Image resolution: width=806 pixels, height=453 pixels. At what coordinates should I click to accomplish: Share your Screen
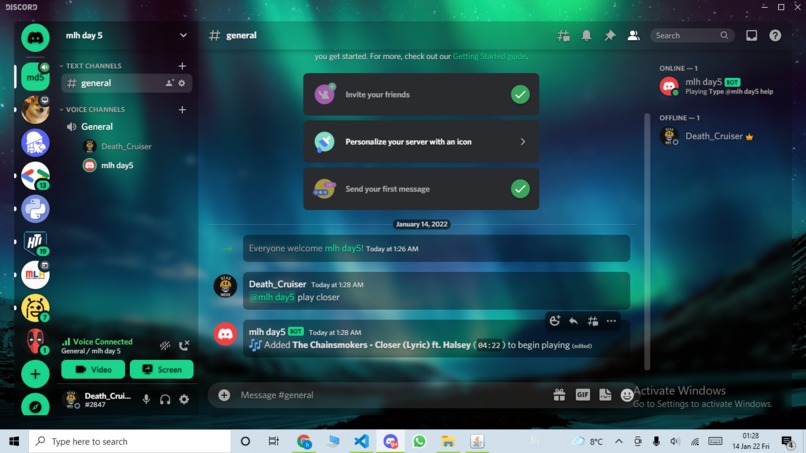(161, 369)
